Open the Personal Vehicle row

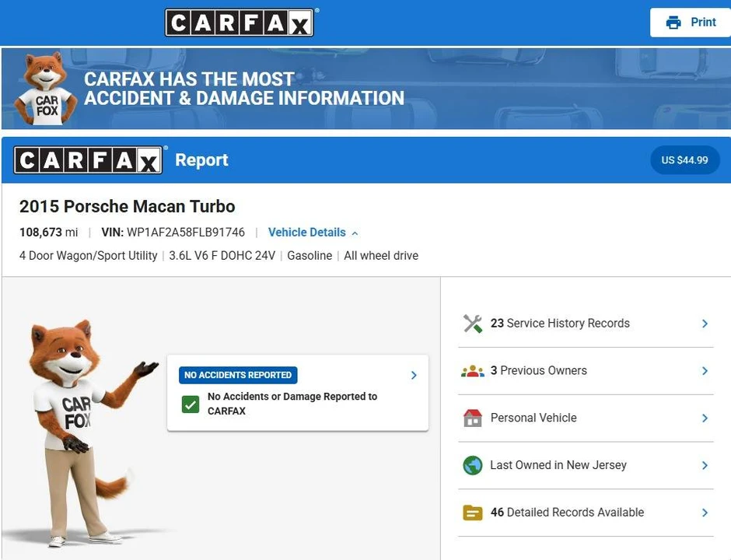tap(586, 418)
